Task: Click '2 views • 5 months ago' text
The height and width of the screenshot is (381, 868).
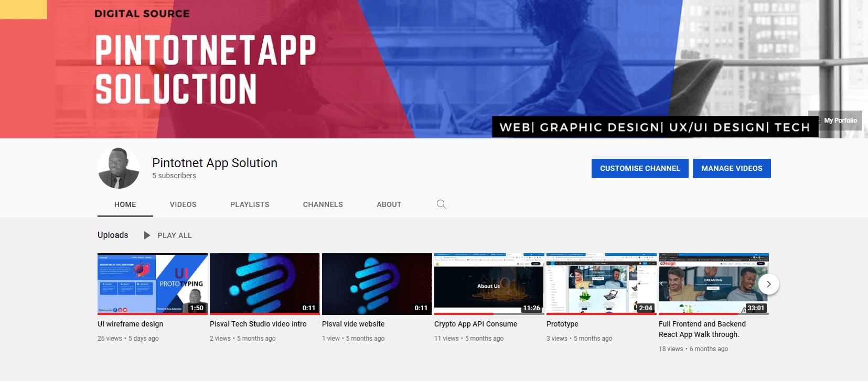Action: pos(243,339)
